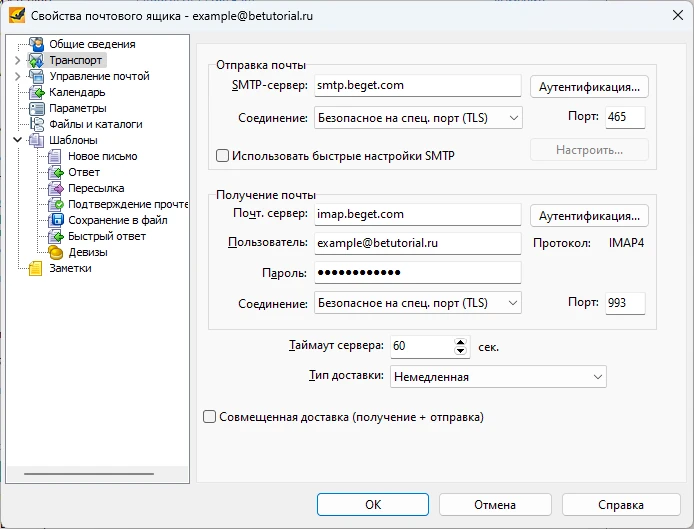
Task: Select Быстрый ответ template item
Action: point(107,236)
